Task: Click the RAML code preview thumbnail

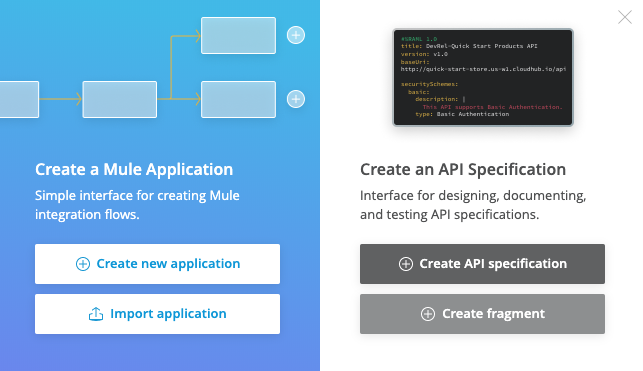Action: (483, 77)
